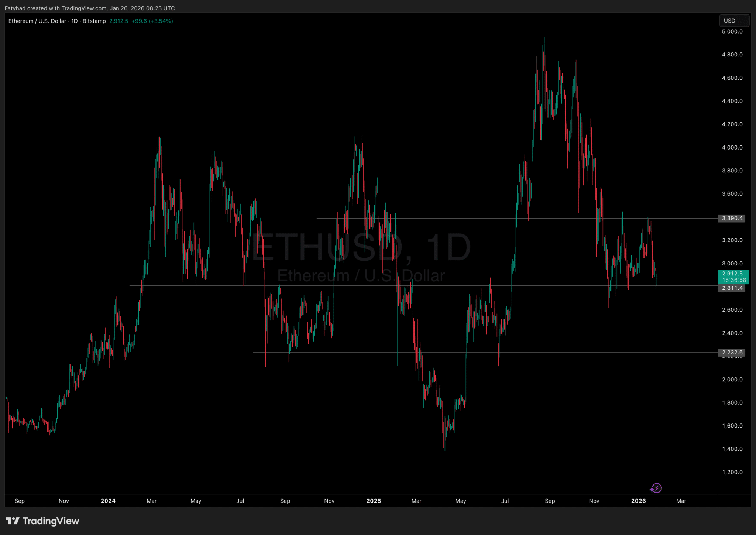756x535 pixels.
Task: Click the 4,000.0 mark on price scale
Action: coord(732,147)
